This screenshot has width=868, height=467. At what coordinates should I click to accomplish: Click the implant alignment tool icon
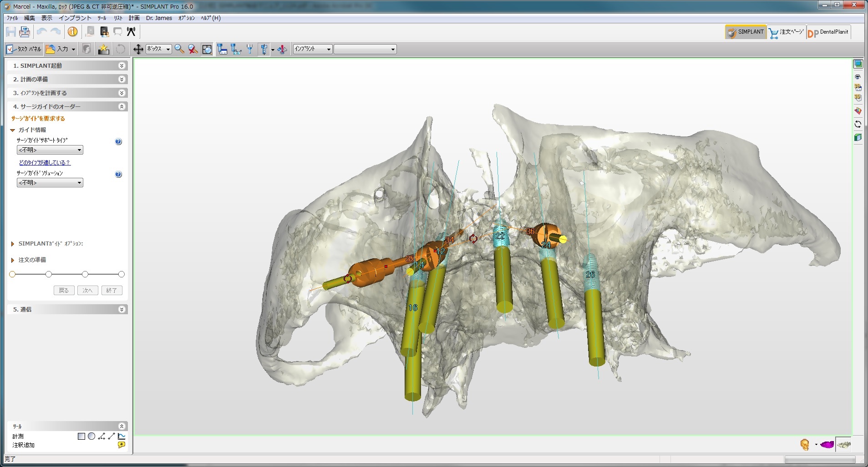(264, 49)
